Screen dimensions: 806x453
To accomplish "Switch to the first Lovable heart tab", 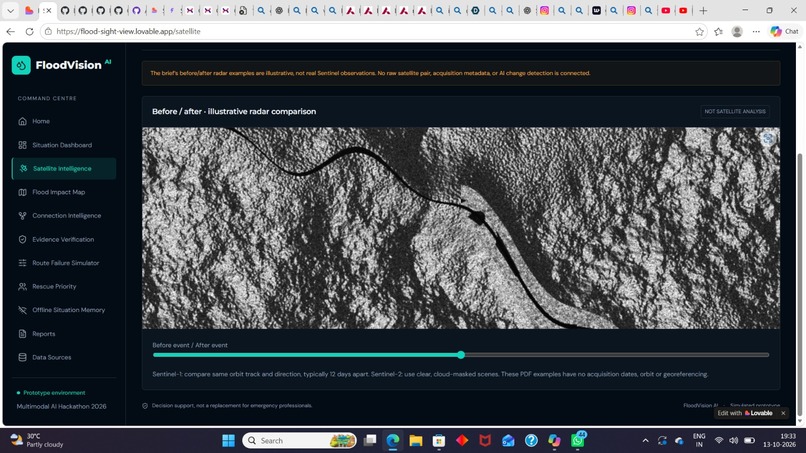I will 29,10.
